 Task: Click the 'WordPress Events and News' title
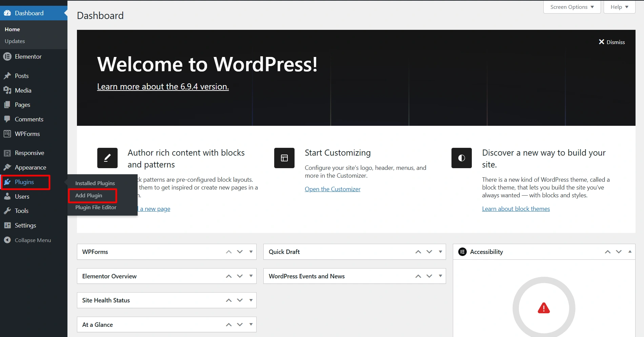click(x=307, y=276)
